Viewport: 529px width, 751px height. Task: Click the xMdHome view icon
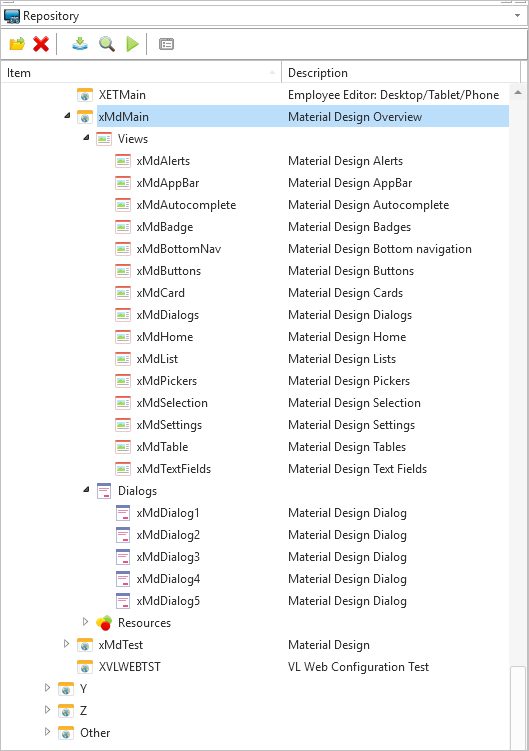(123, 337)
